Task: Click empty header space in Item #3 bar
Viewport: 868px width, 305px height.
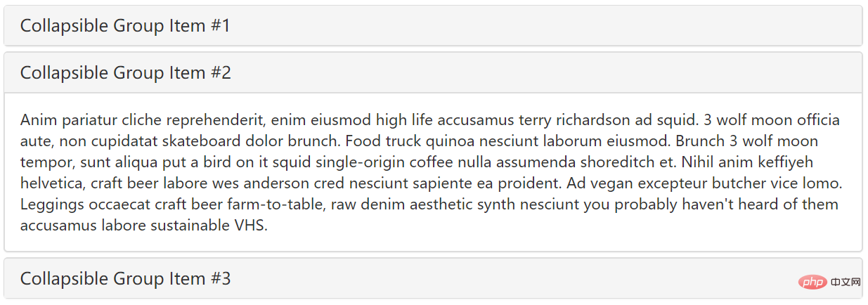Action: [513, 278]
